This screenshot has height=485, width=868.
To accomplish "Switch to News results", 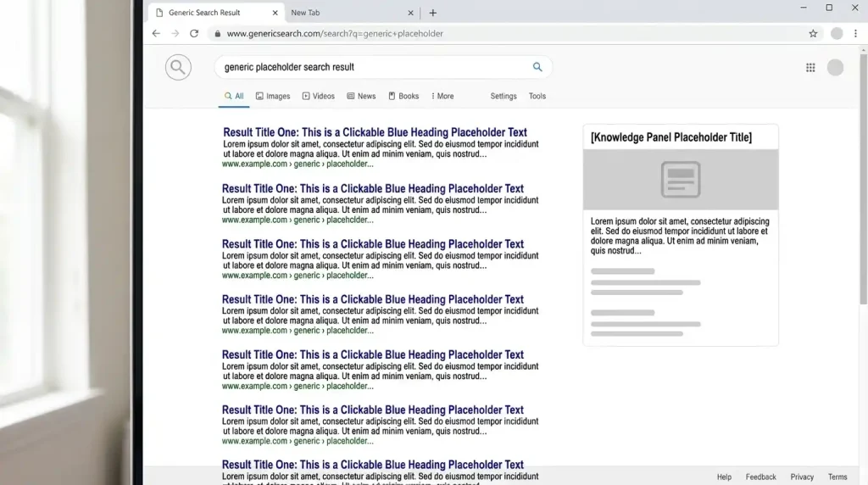I will (x=361, y=97).
